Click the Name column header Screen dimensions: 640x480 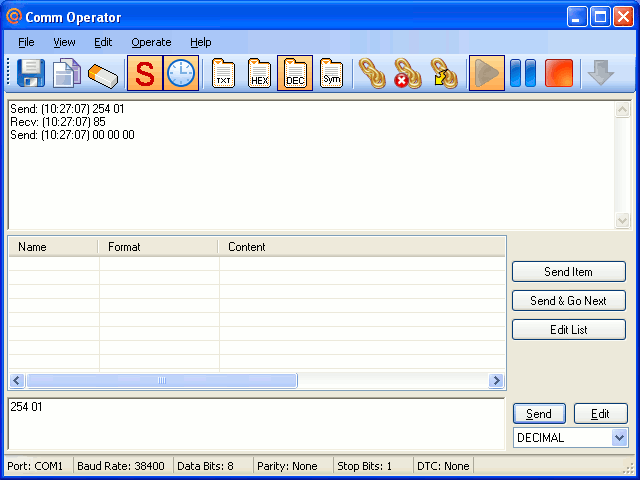pyautogui.click(x=53, y=247)
